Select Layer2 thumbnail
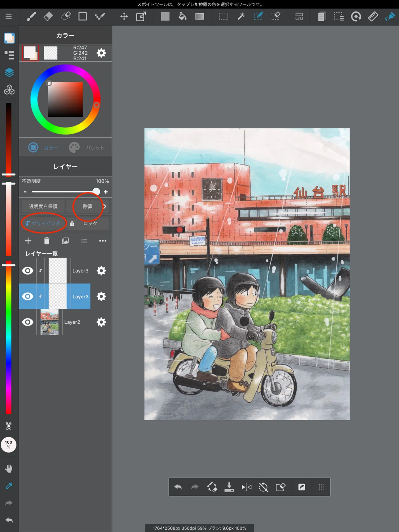 [49, 322]
